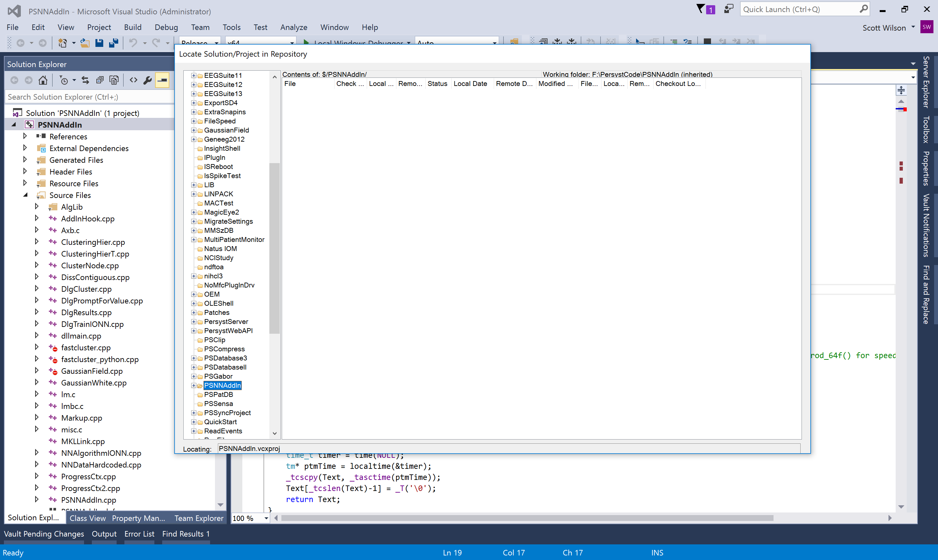Open the 100 % zoom dropdown

266,519
